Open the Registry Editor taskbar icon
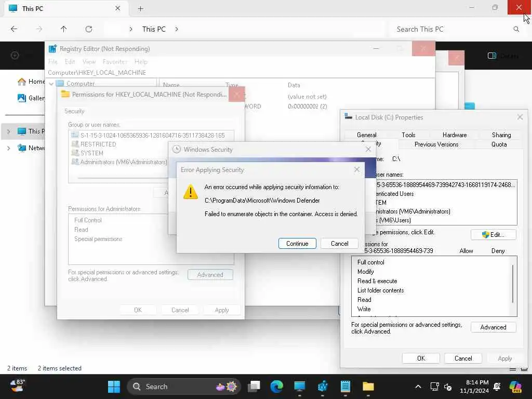The height and width of the screenshot is (399, 532). point(323,387)
